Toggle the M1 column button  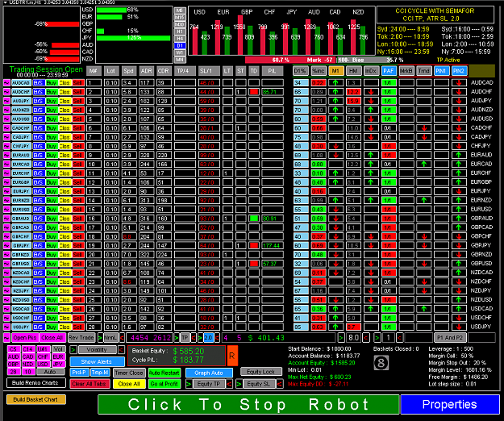(x=335, y=71)
